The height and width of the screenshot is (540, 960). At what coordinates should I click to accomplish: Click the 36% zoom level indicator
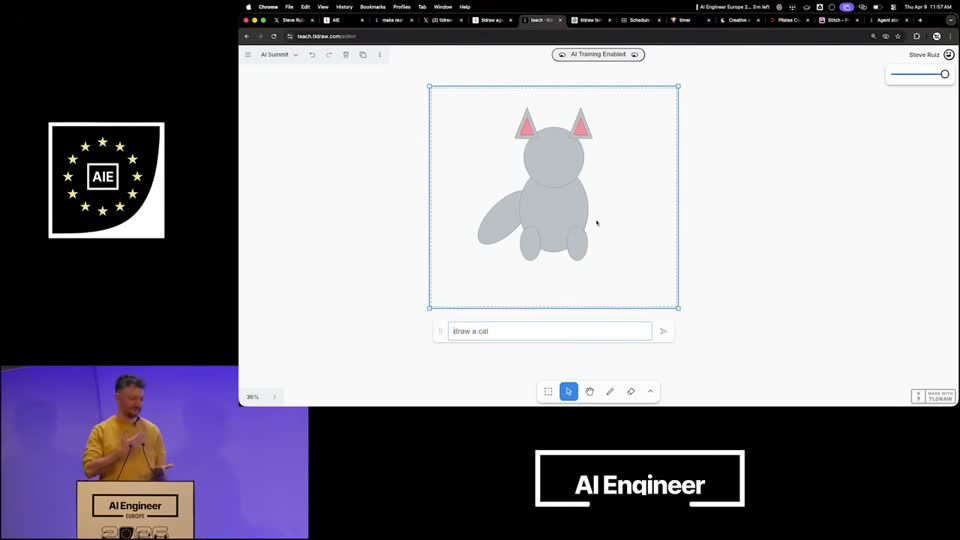click(x=253, y=397)
